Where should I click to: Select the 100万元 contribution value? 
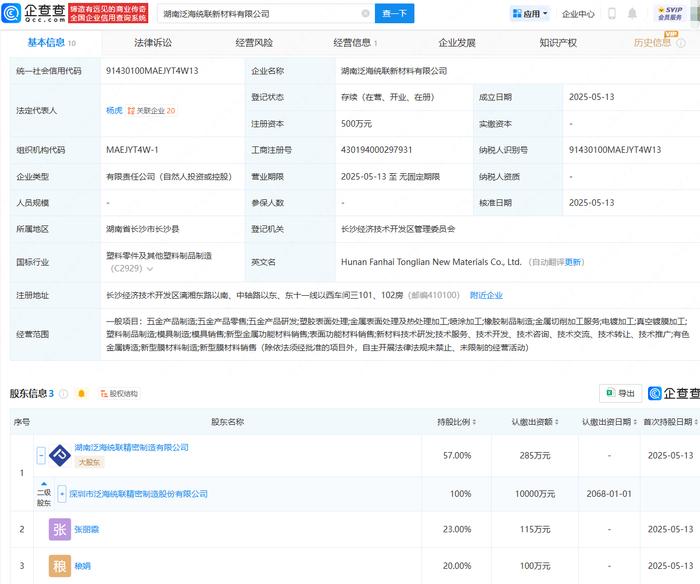(x=535, y=566)
